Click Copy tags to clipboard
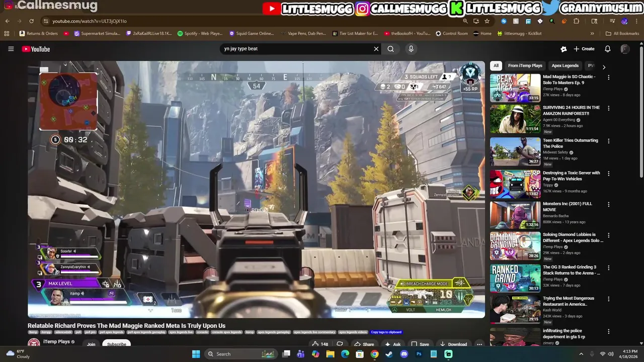Image resolution: width=644 pixels, height=362 pixels. pos(386,332)
